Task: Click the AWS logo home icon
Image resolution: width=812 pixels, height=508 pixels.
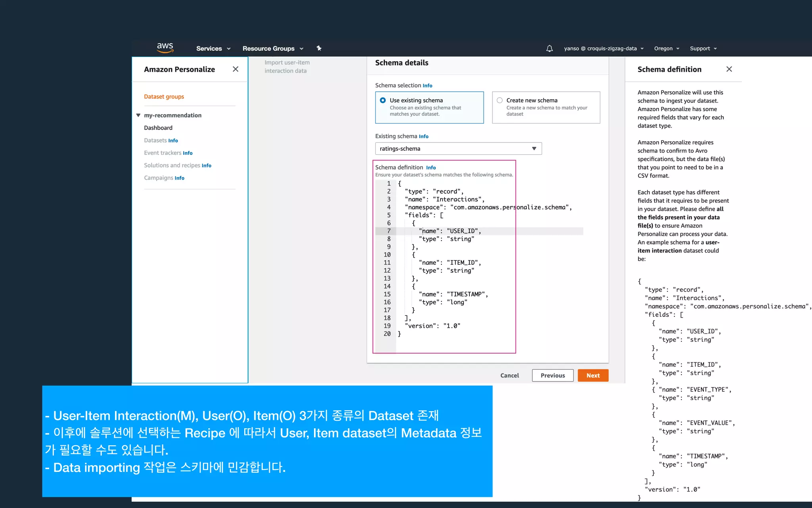Action: coord(165,48)
